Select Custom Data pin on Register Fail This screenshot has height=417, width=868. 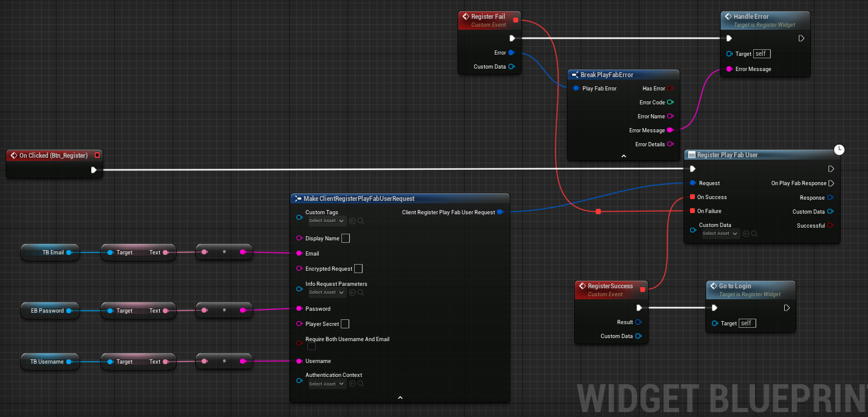[511, 67]
